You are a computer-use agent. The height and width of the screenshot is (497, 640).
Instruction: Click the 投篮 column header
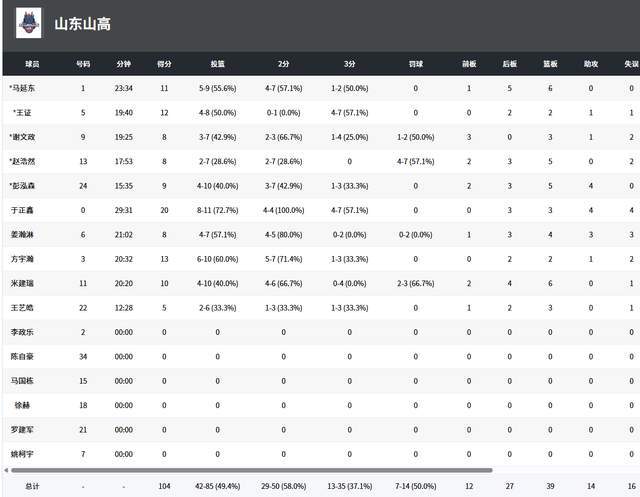click(217, 63)
